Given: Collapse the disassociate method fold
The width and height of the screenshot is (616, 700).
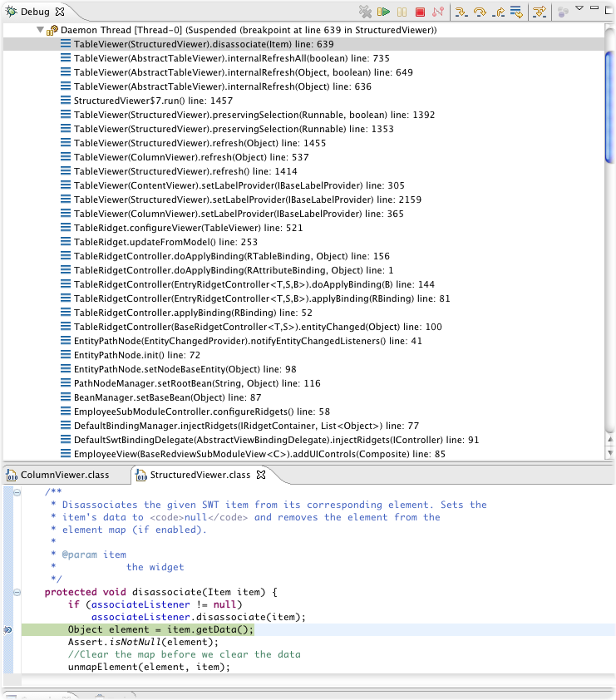Looking at the screenshot, I should tap(17, 593).
